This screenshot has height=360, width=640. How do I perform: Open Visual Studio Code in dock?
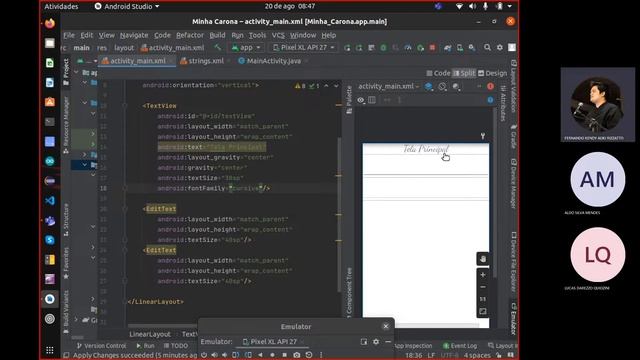(x=50, y=200)
